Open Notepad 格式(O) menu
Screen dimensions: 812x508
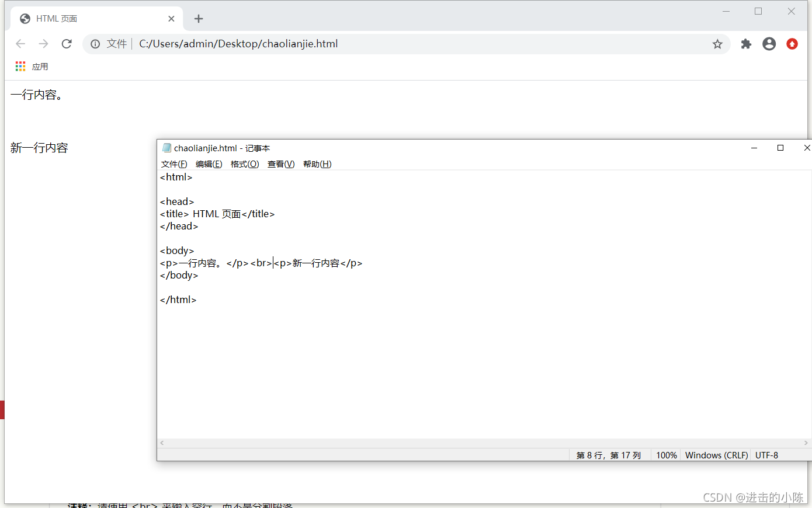coord(245,164)
